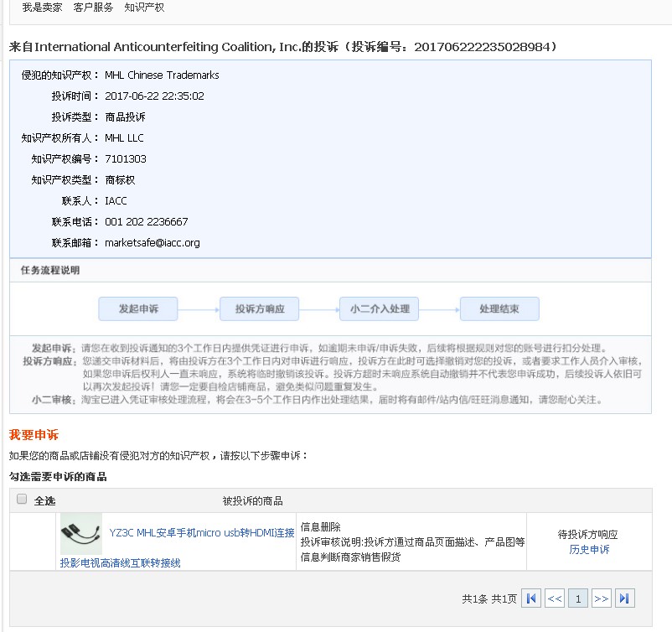Go to the next page with >>
The image size is (672, 632).
(x=602, y=598)
